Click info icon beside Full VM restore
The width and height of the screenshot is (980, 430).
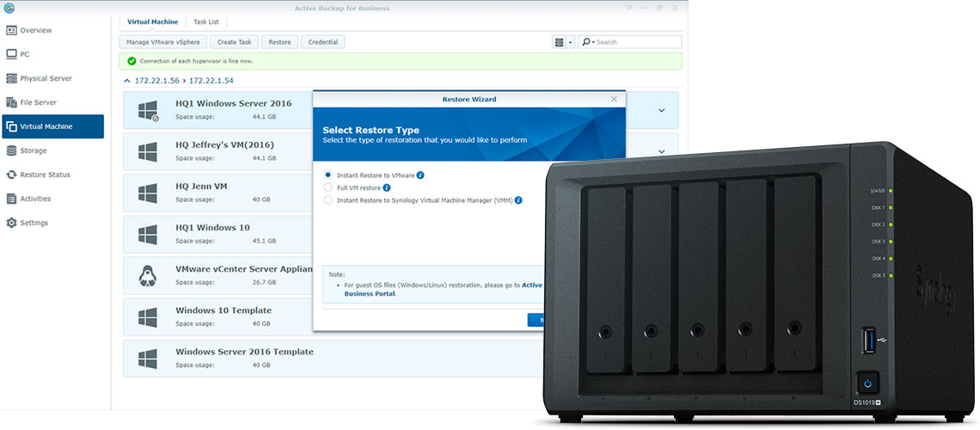coord(387,187)
